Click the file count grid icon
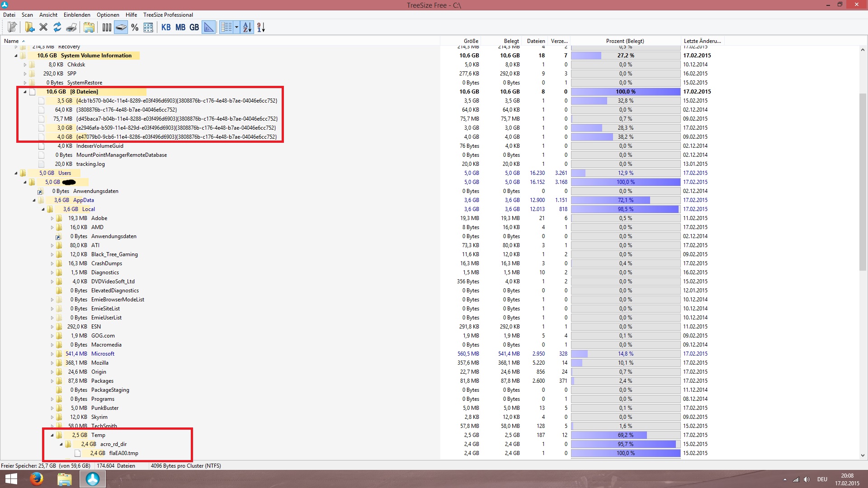Image resolution: width=868 pixels, height=488 pixels. [x=148, y=28]
